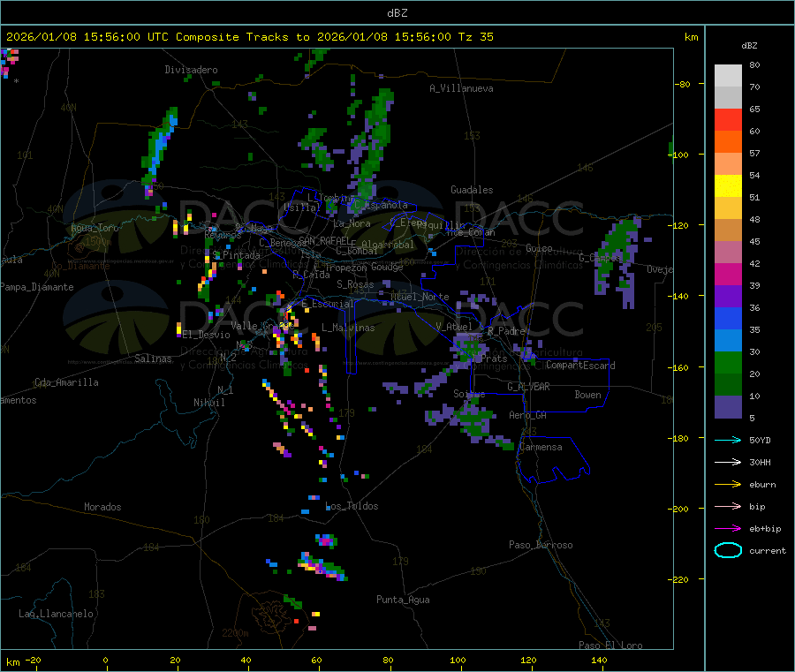Click the 'Nihuil' map label
This screenshot has height=672, width=795.
pos(209,403)
